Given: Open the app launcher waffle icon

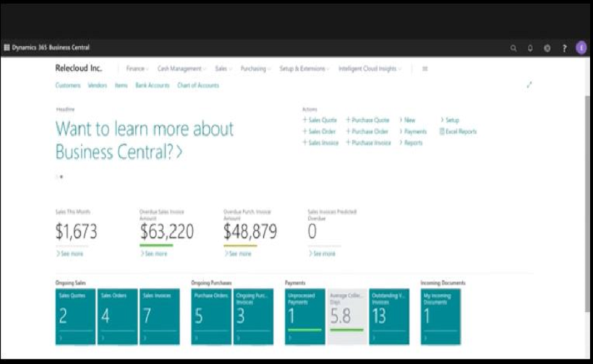Looking at the screenshot, I should [x=7, y=48].
